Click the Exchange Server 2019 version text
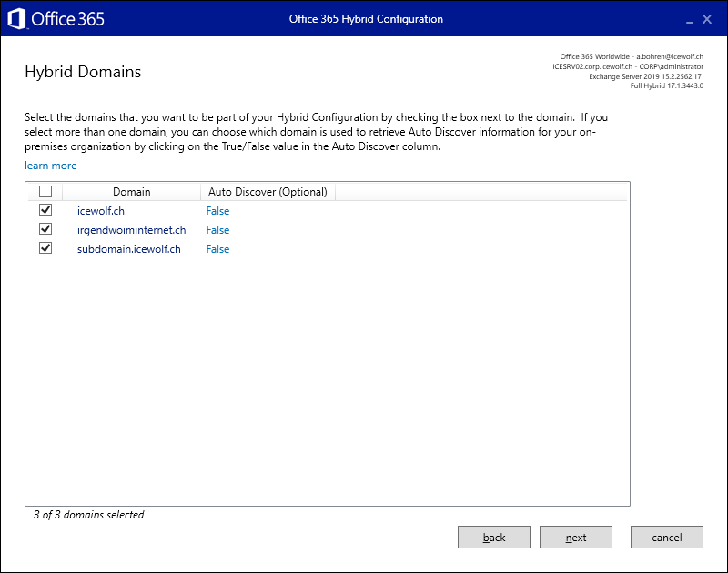 pyautogui.click(x=645, y=76)
